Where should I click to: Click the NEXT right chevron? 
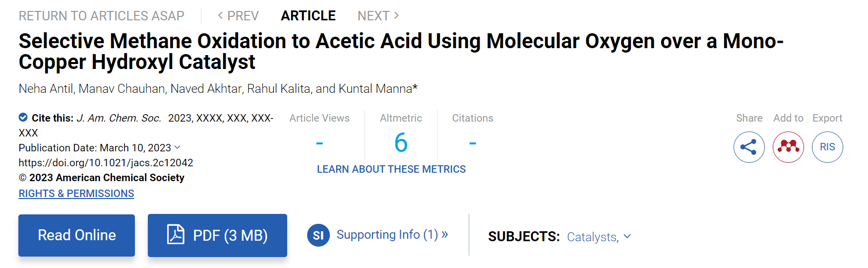(396, 15)
